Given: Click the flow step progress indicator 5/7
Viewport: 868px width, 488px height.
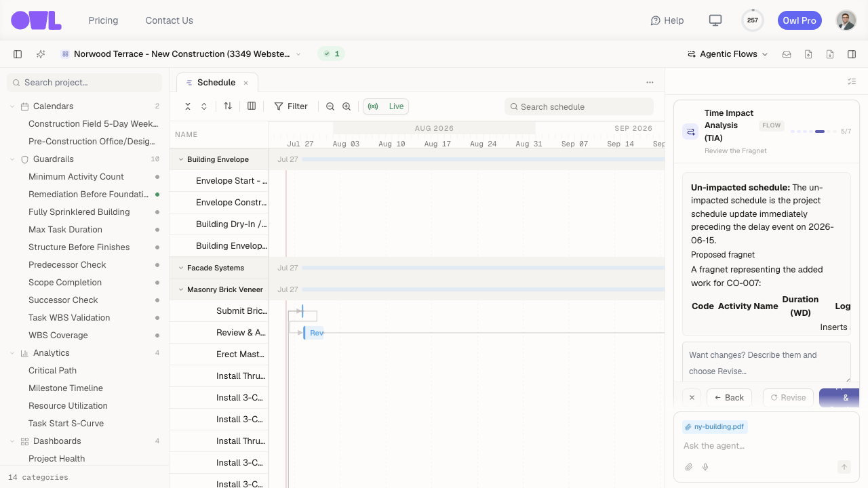Looking at the screenshot, I should 821,131.
